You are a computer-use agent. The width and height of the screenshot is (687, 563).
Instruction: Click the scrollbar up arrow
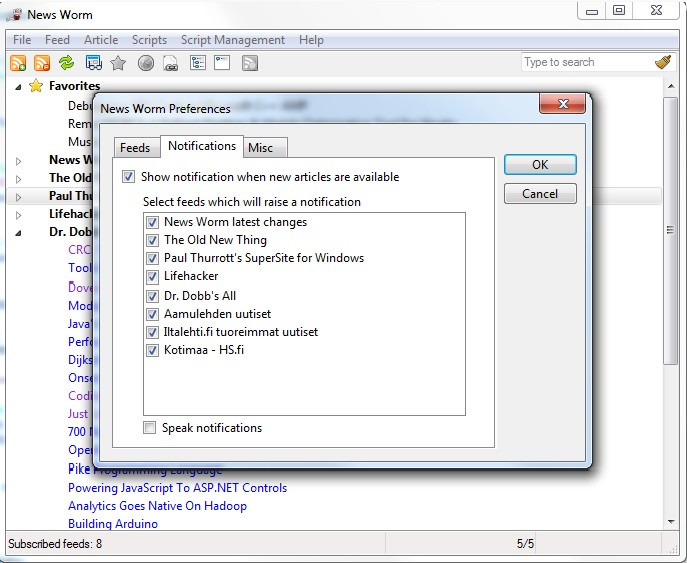671,86
